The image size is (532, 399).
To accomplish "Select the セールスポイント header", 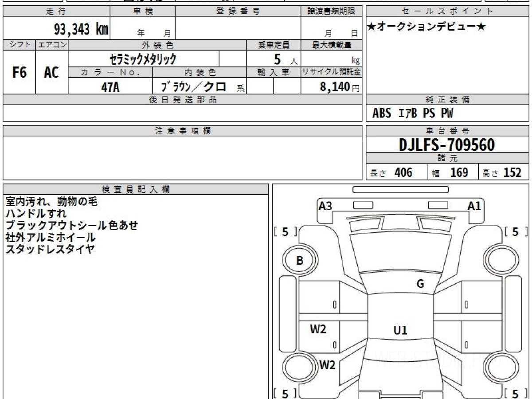I will pos(447,11).
